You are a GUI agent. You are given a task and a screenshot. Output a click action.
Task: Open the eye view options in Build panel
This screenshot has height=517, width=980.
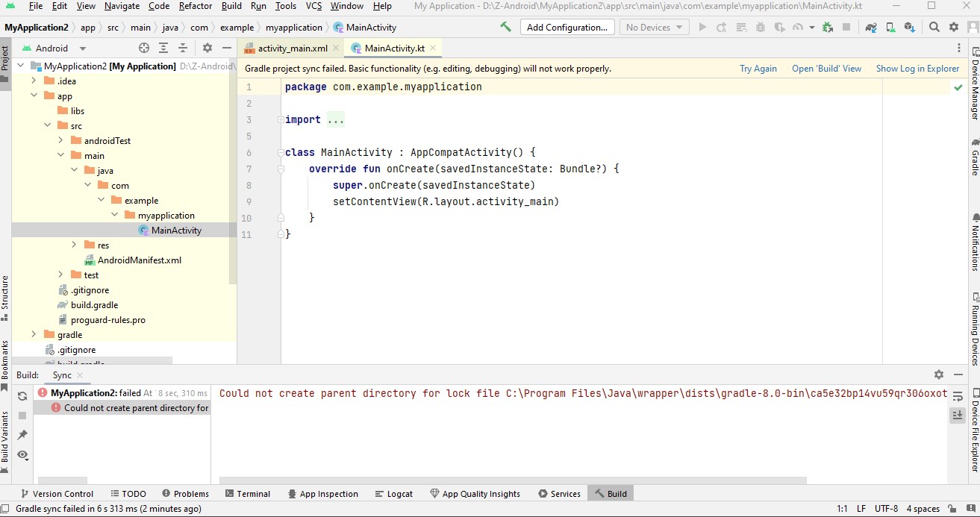(22, 454)
